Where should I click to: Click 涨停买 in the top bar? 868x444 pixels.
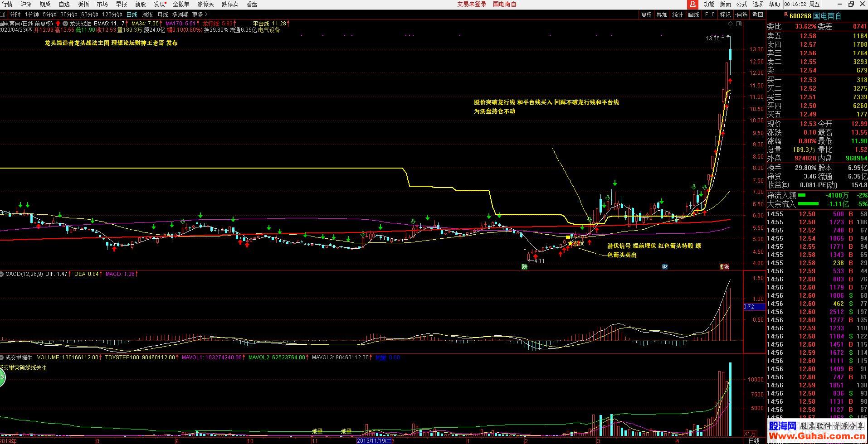click(205, 4)
